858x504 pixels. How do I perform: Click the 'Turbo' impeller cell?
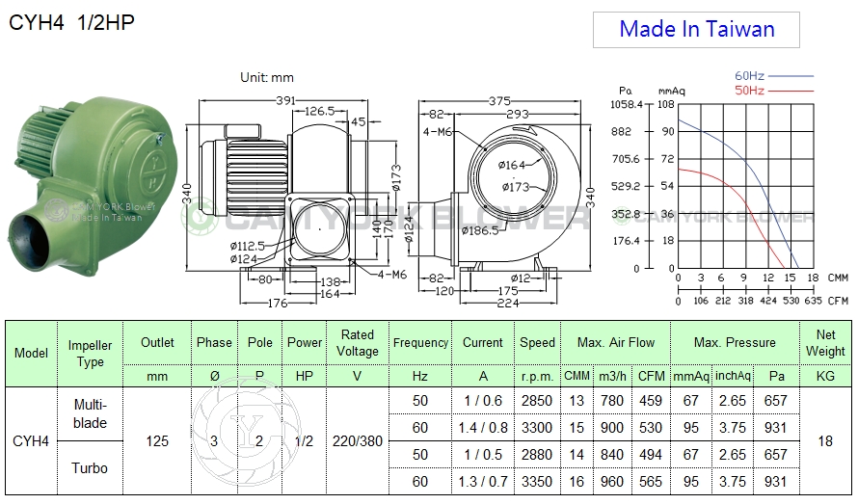(90, 468)
